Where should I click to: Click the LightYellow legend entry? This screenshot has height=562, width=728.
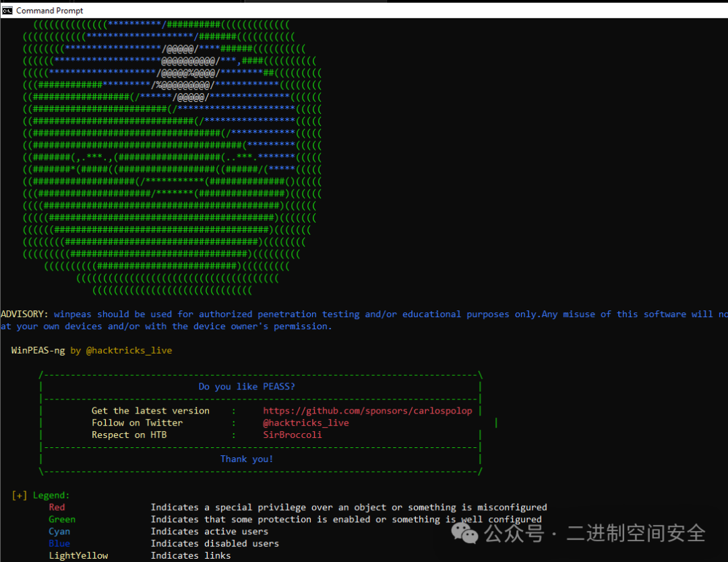click(78, 556)
